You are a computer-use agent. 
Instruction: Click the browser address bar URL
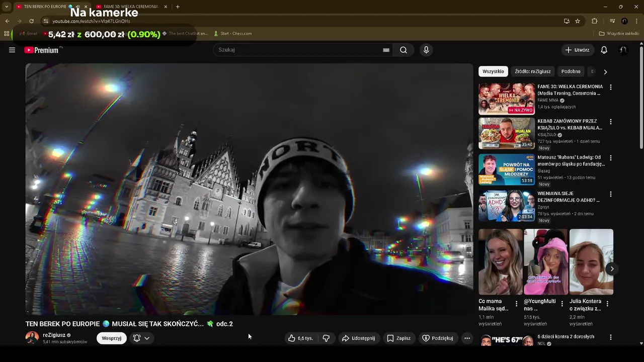91,21
